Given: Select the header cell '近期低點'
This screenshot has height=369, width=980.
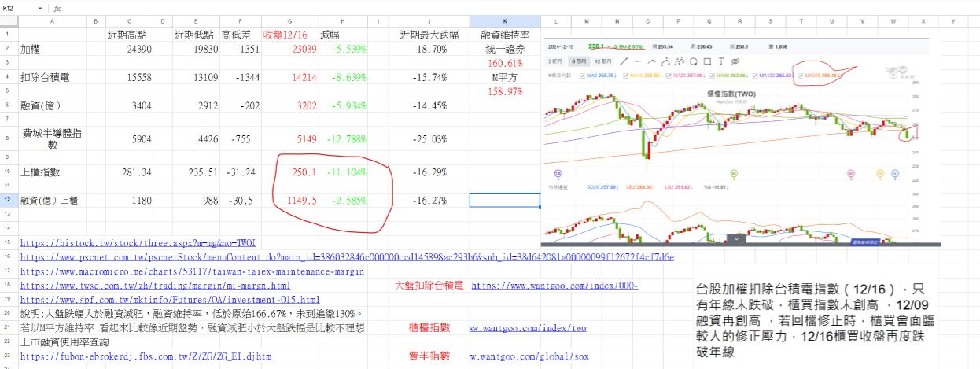Looking at the screenshot, I should pos(196,35).
